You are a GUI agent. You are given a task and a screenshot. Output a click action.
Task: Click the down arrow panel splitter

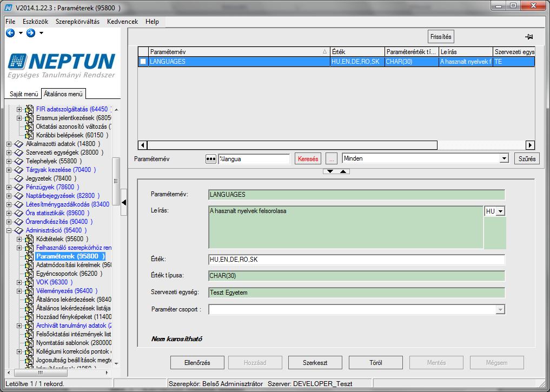330,171
